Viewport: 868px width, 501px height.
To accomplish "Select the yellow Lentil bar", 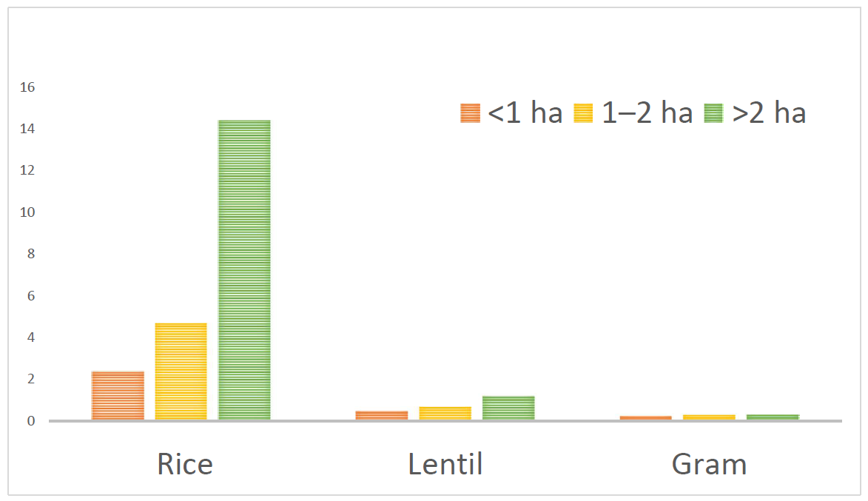I will coord(445,413).
